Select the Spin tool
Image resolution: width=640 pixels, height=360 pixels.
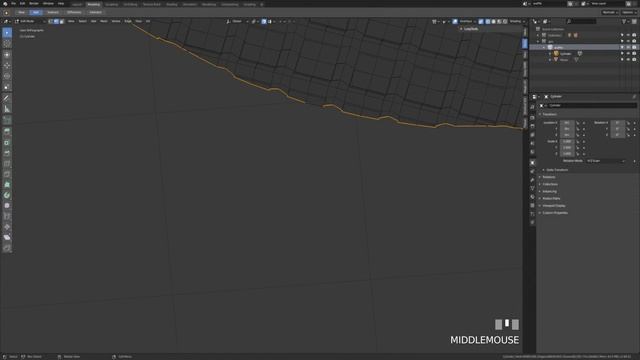[7, 195]
